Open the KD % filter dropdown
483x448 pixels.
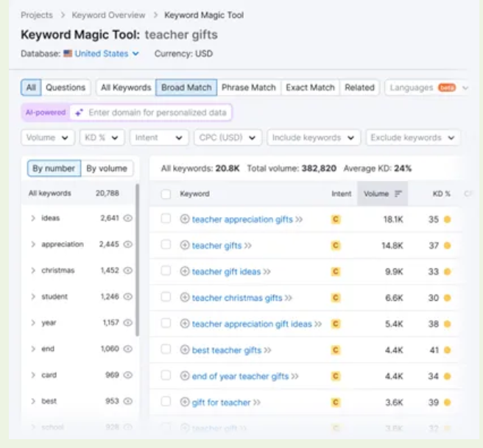click(102, 138)
